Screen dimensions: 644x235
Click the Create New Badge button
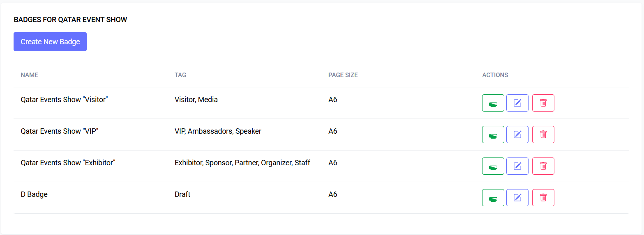[50, 42]
